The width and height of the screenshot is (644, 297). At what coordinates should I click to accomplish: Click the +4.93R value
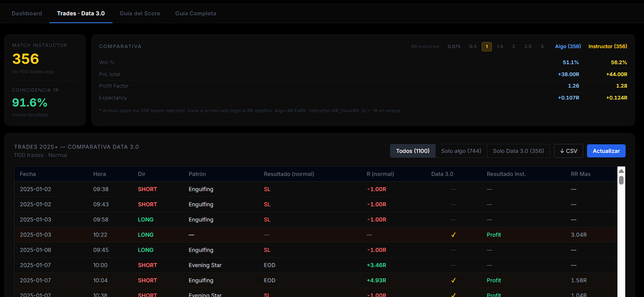coord(376,280)
